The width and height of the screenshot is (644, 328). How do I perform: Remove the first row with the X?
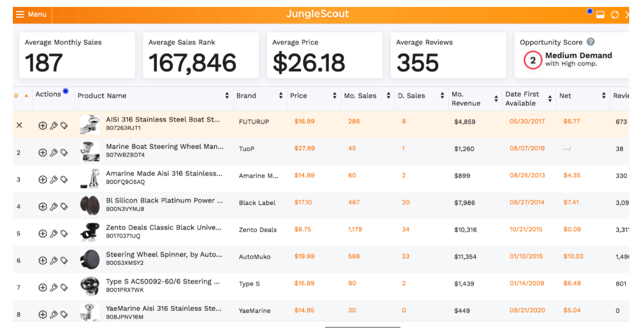tap(19, 125)
